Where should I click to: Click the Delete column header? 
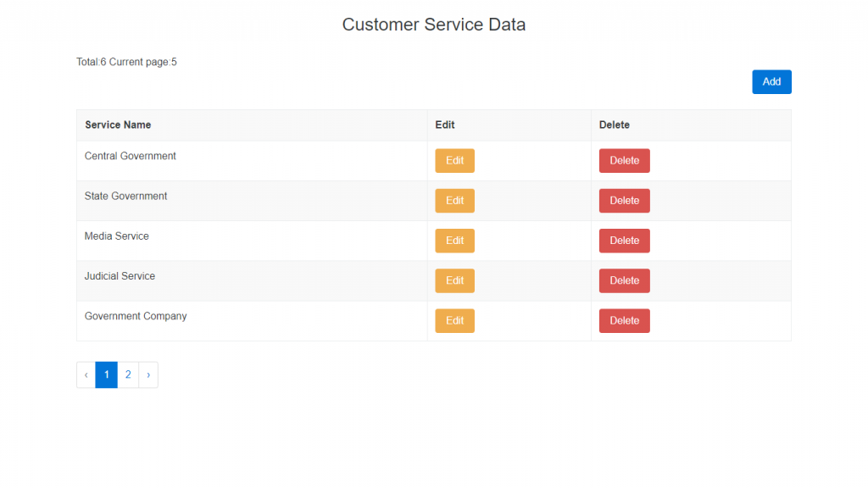[615, 125]
